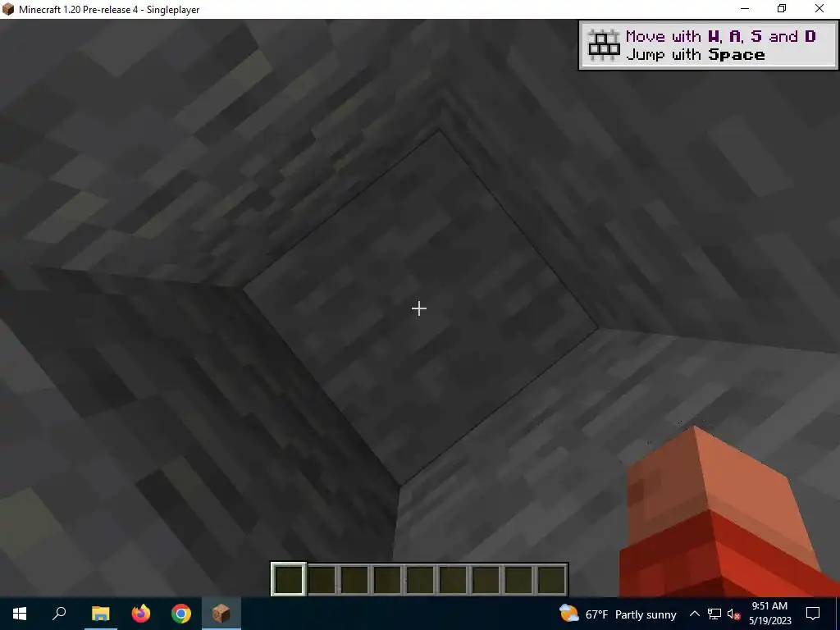Click the Minecraft window title icon
Viewport: 840px width, 630px height.
coord(8,9)
